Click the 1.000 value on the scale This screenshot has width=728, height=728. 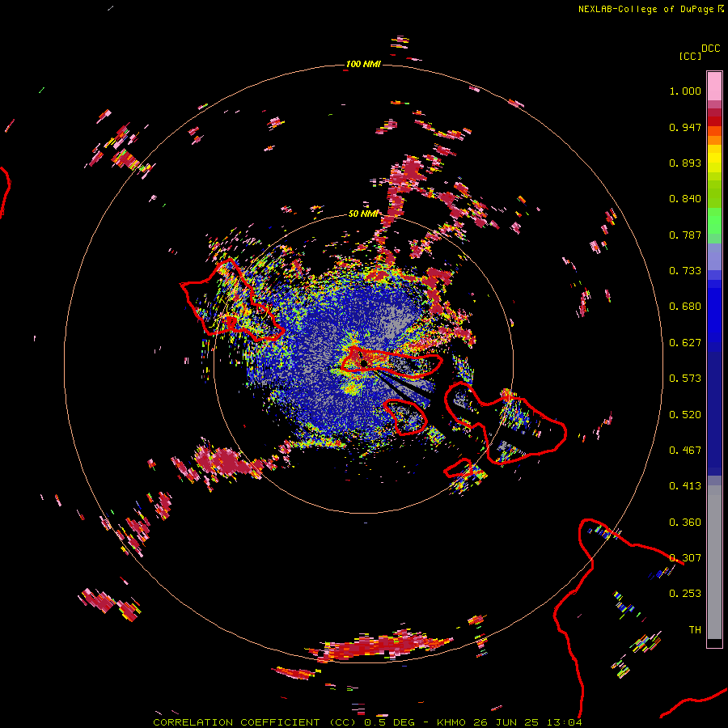685,91
